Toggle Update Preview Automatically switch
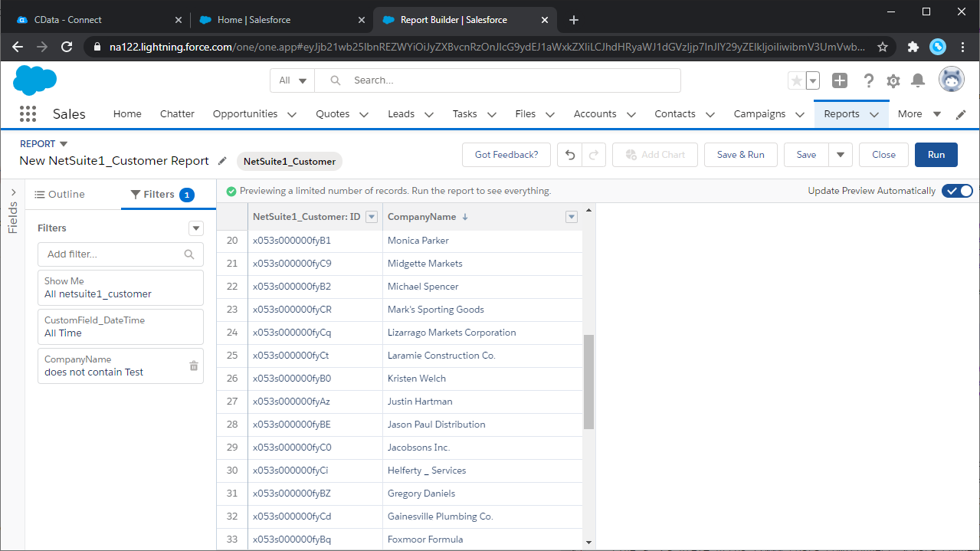The width and height of the screenshot is (980, 551). pos(957,191)
